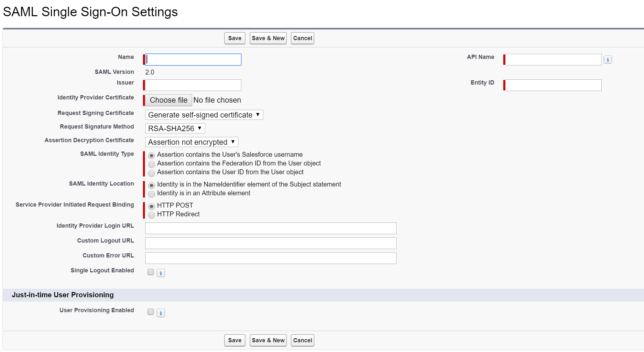Click the top Save button
Image resolution: width=644 pixels, height=352 pixels.
(235, 38)
